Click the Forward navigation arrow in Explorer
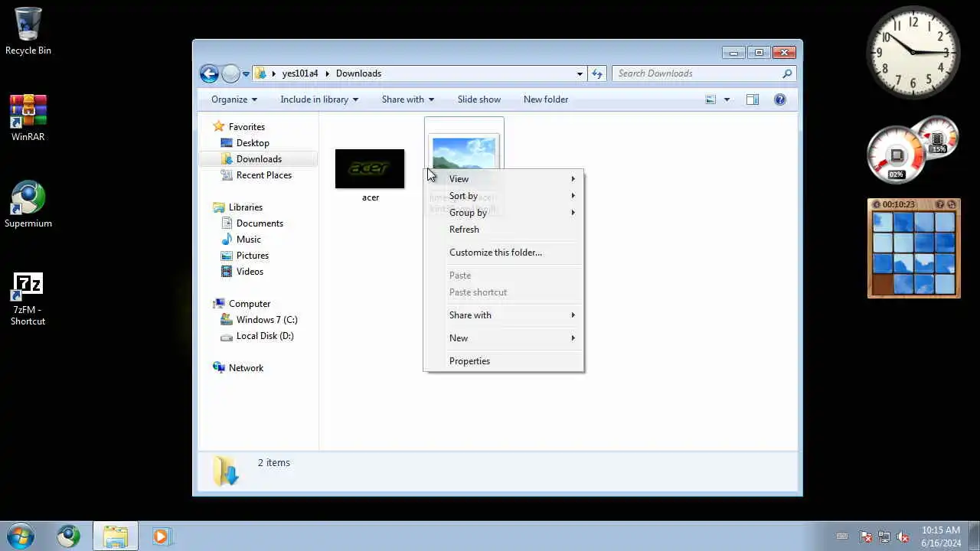Image resolution: width=980 pixels, height=551 pixels. 230,73
